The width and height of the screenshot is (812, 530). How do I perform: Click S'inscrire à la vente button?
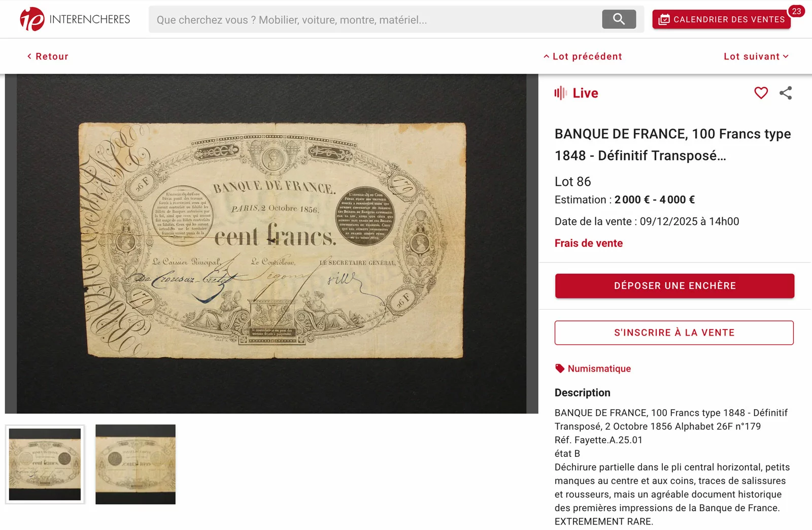click(x=674, y=333)
